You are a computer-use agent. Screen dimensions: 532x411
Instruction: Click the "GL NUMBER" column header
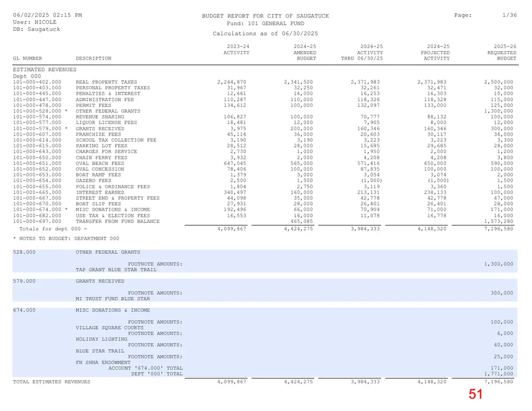click(28, 58)
